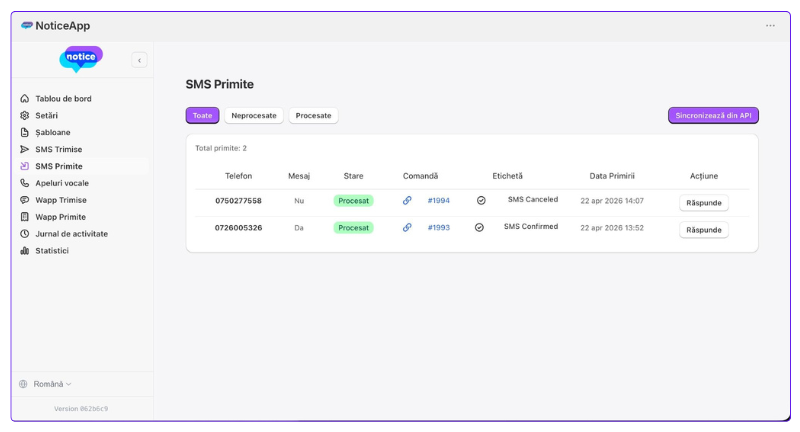Click the message text Da
The height and width of the screenshot is (432, 800).
pos(299,227)
